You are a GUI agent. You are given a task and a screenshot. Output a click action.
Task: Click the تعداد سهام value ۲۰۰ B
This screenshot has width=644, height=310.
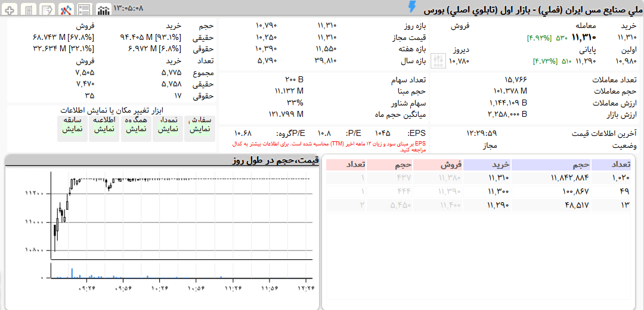click(294, 80)
